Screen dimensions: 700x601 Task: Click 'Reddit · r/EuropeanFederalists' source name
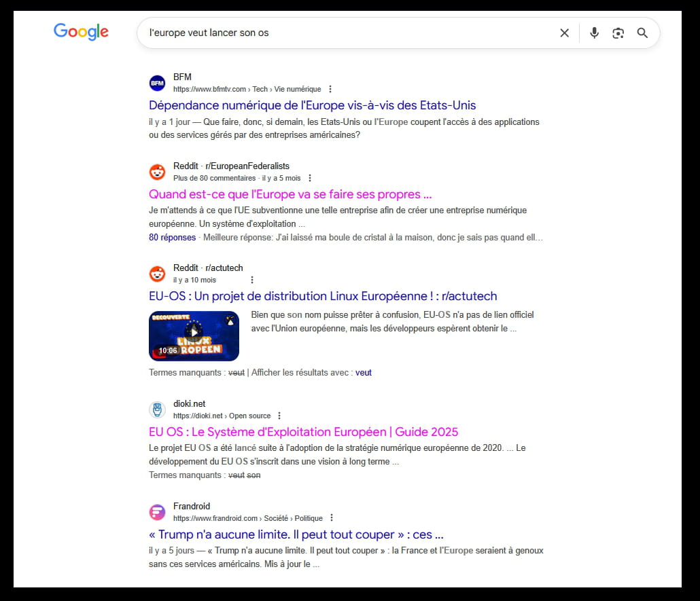(x=231, y=166)
